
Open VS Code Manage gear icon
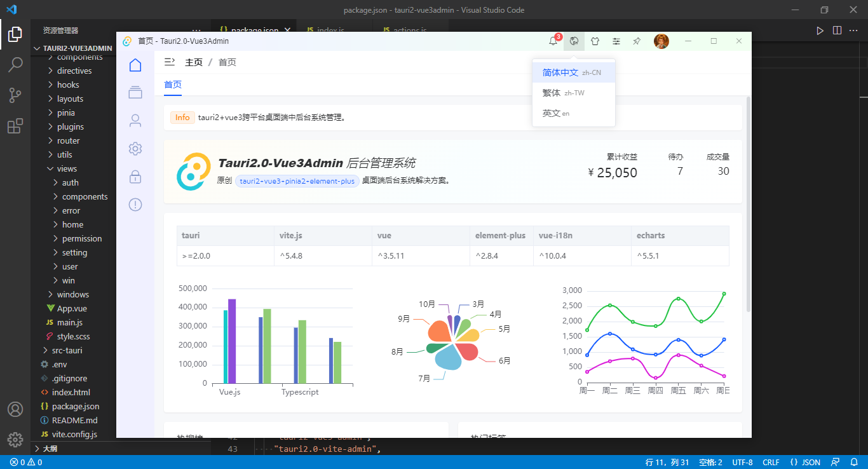coord(15,439)
